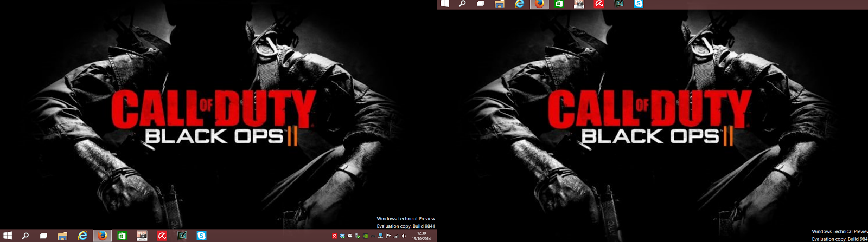Viewport: 868px width, 242px height.
Task: Open clock showing 12:30 13/10/2014
Action: tap(422, 236)
